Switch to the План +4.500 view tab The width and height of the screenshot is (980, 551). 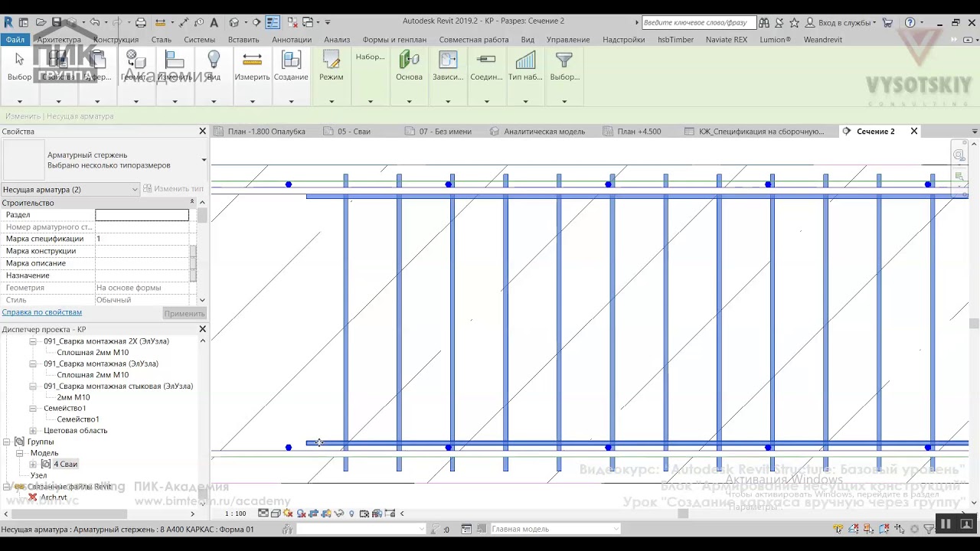click(639, 132)
